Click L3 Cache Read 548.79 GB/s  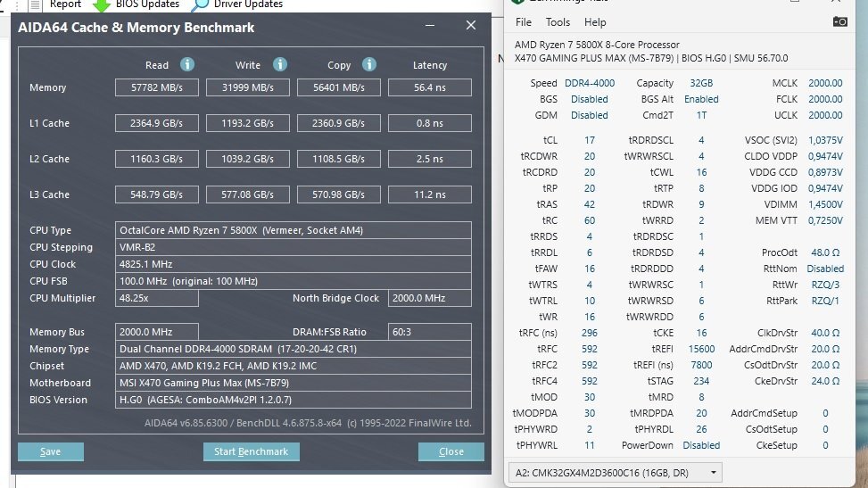(157, 194)
